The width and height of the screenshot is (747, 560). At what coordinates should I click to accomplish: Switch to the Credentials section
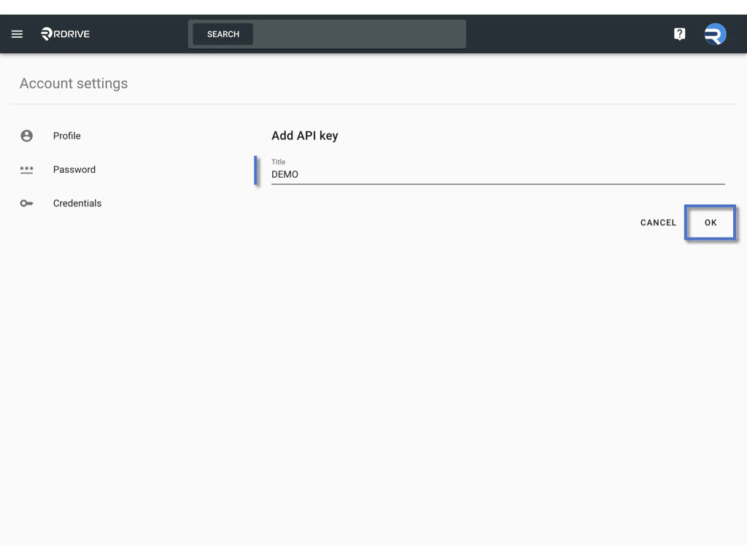(x=77, y=203)
